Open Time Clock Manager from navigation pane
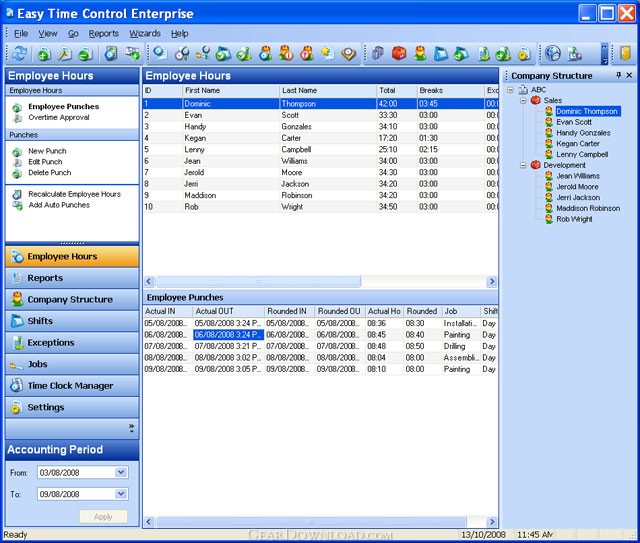 [70, 386]
